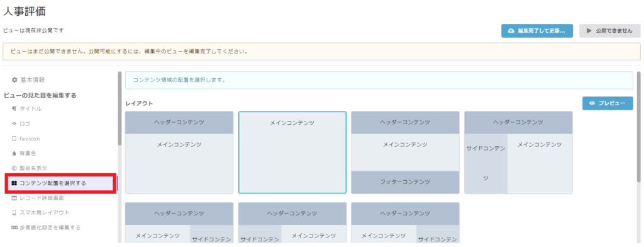Click the icon beside 多言語化設定を編集する
Viewport: 644px width, 247px height.
click(x=14, y=227)
